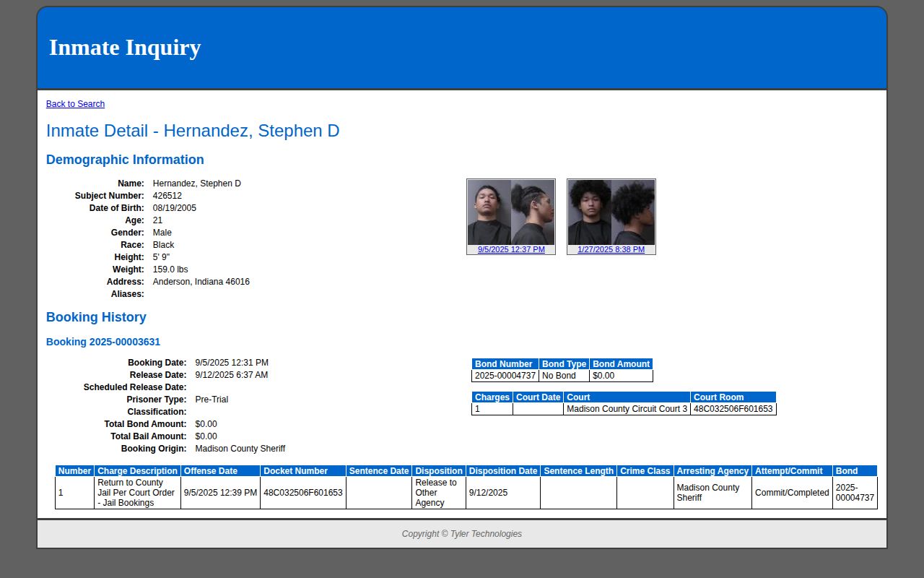Select the Weight value 159.0 lbs
This screenshot has width=924, height=578.
[x=170, y=269]
